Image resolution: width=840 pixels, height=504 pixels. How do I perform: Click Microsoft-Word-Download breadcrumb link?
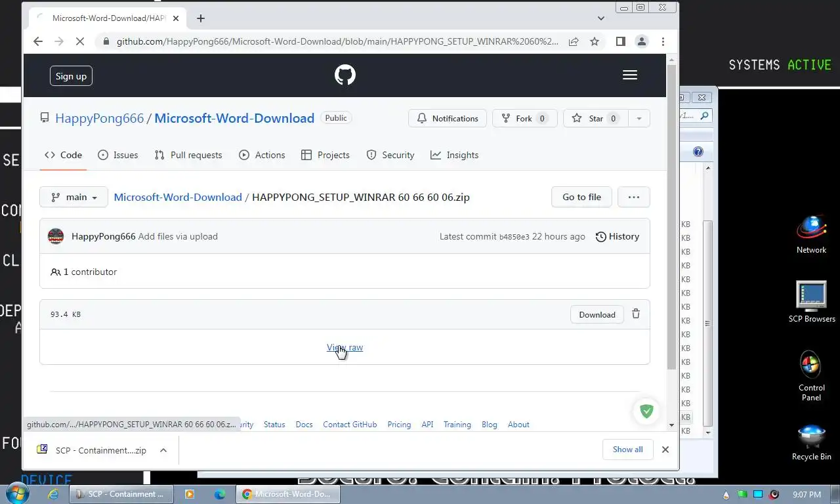178,197
